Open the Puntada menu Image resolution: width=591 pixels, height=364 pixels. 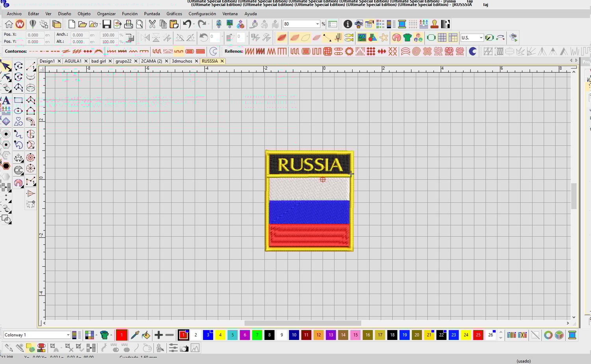click(x=152, y=14)
